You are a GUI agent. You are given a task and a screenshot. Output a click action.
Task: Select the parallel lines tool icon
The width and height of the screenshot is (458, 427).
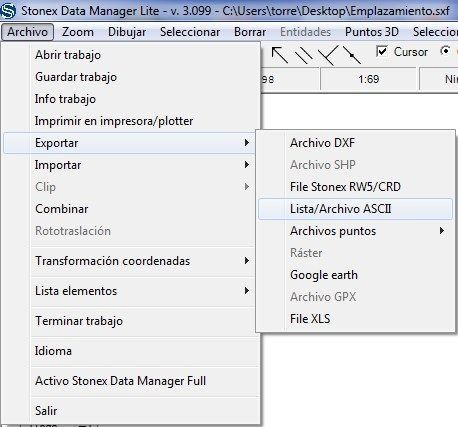(303, 55)
